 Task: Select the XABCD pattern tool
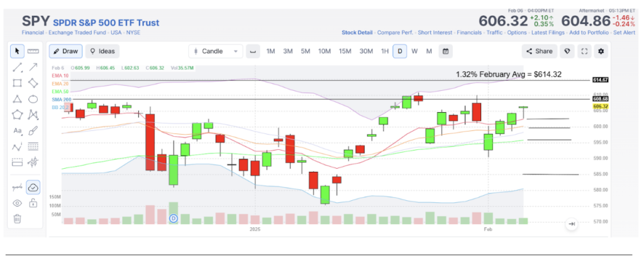point(33,115)
